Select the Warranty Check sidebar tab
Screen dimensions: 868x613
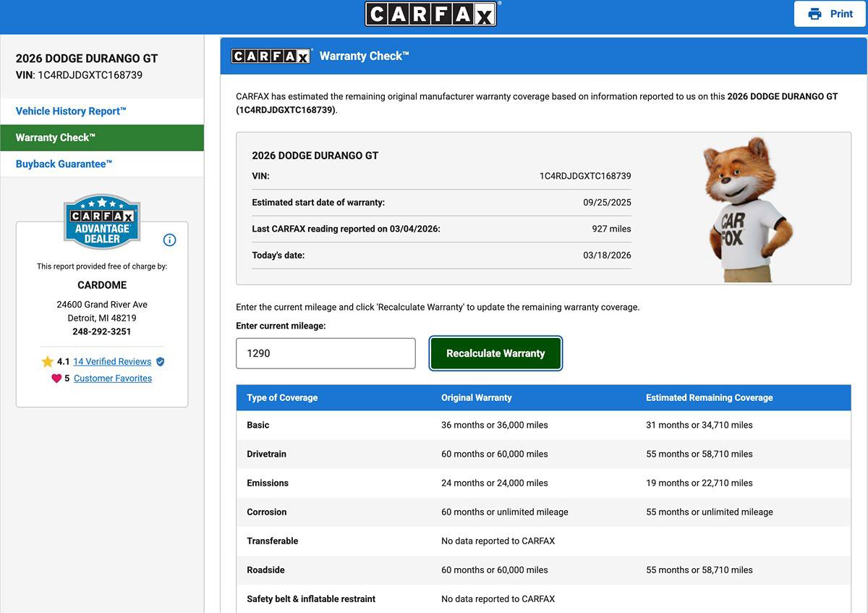[x=56, y=138]
